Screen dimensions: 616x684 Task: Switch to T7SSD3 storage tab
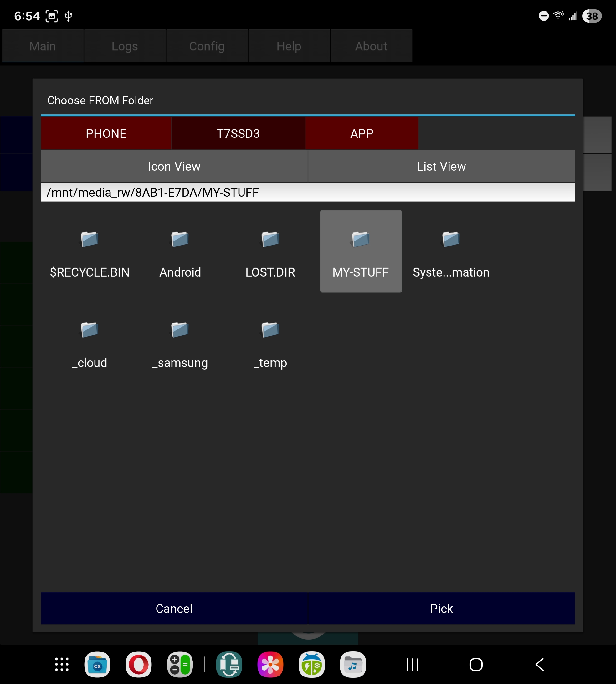pos(238,133)
